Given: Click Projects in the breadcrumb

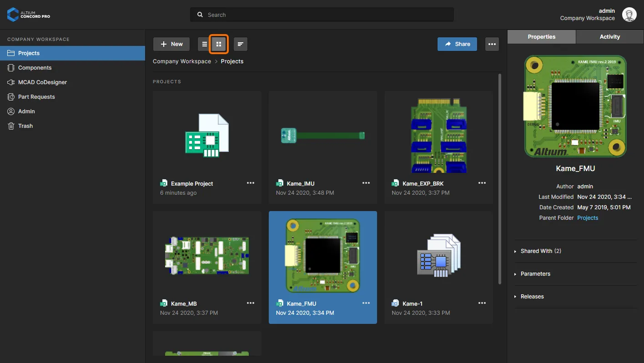Looking at the screenshot, I should click(232, 61).
